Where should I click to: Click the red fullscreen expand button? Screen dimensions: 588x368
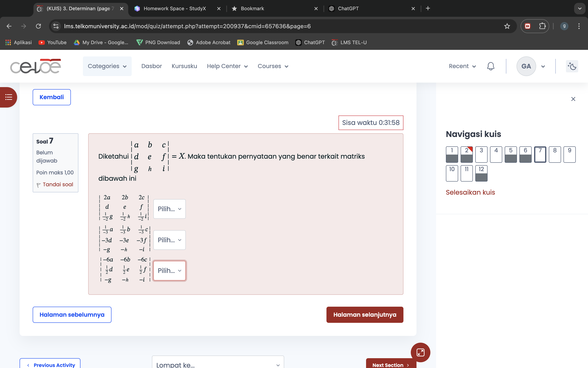tap(420, 352)
